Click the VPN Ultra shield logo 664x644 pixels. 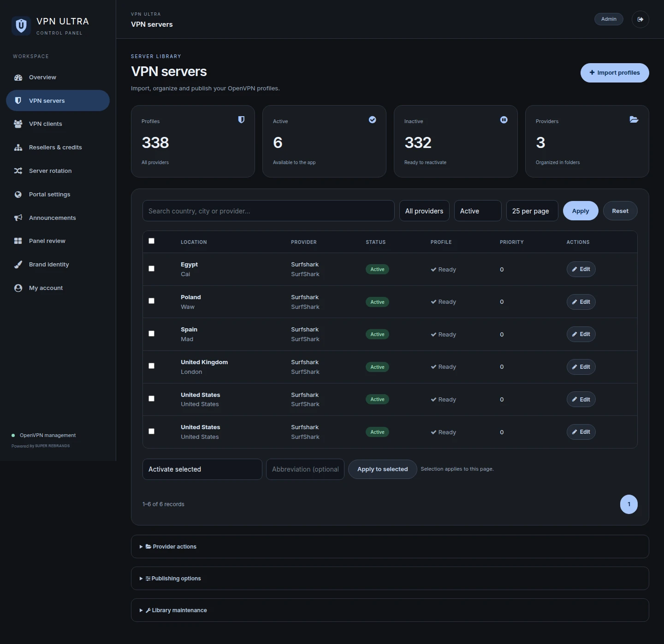coord(21,26)
